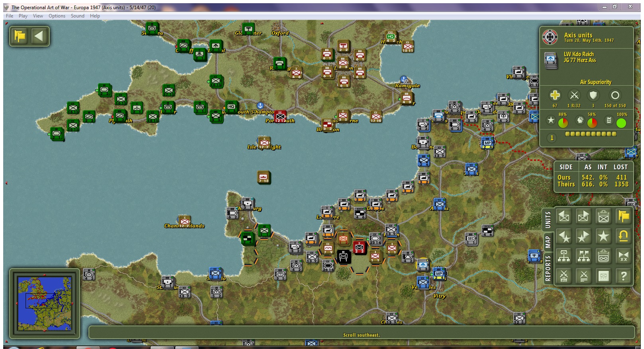Open the View menu
The width and height of the screenshot is (644, 349).
(x=38, y=16)
